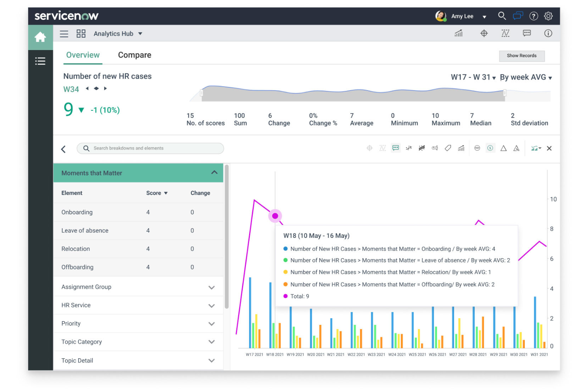This screenshot has width=588, height=392.
Task: Click the diamond marker between the W34 arrows
Action: [96, 89]
